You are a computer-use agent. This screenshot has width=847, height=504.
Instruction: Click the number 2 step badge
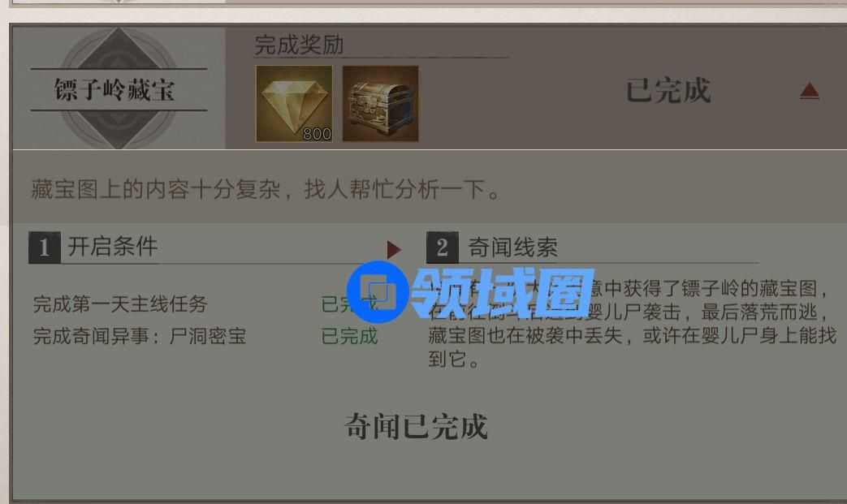tap(443, 248)
